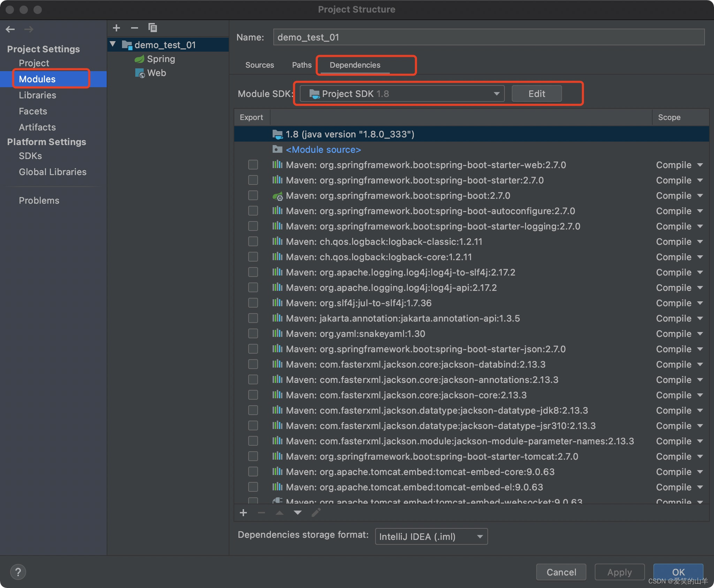Open Dependencies storage format dropdown
Image resolution: width=714 pixels, height=588 pixels.
coord(431,536)
